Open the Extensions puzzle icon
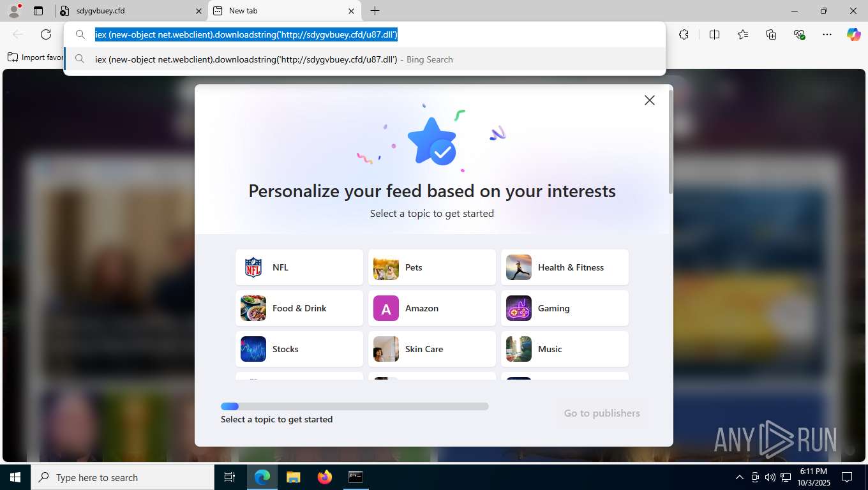The height and width of the screenshot is (490, 868). click(x=684, y=34)
